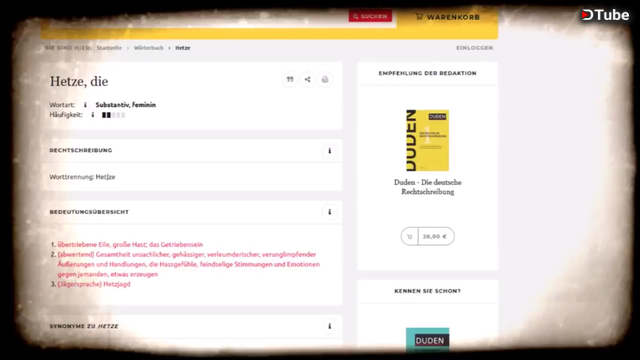Click the Rechtschreibung section header
This screenshot has height=360, width=640.
(81, 150)
